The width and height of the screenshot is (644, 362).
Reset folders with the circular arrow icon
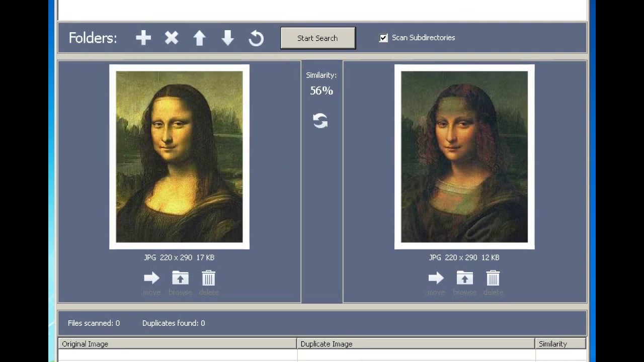coord(256,38)
